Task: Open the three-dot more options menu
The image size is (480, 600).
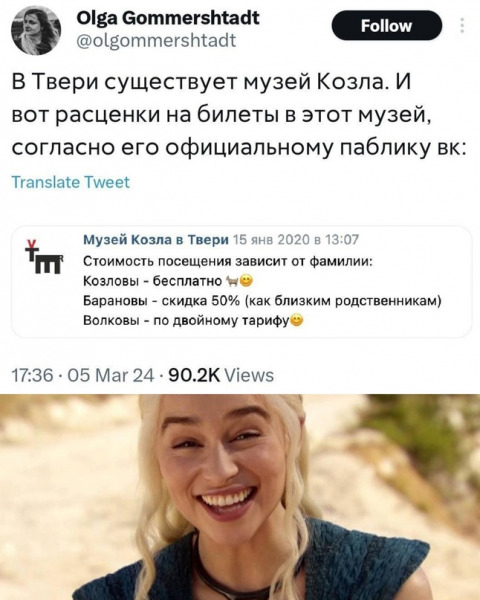Action: coord(462,25)
